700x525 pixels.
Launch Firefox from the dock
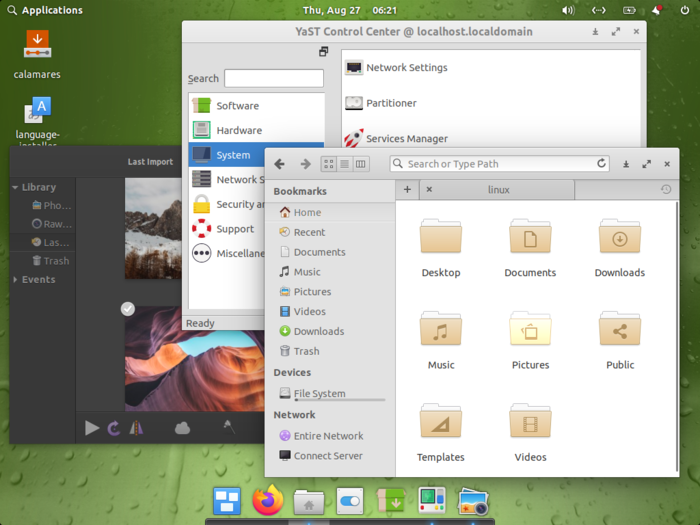[268, 500]
